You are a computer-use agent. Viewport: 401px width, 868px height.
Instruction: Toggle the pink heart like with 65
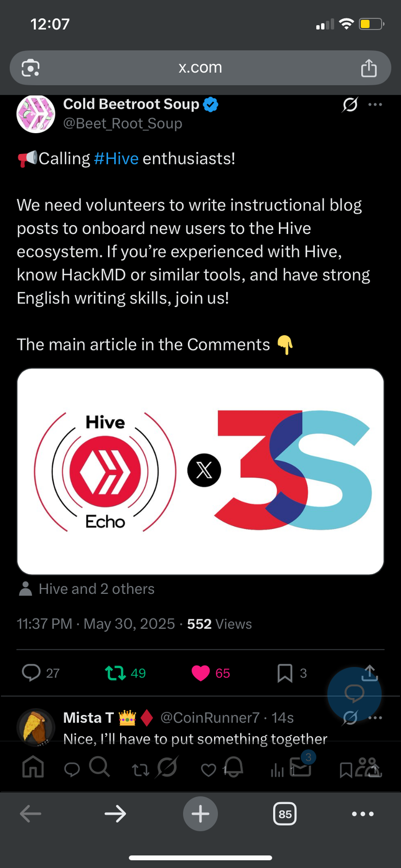200,673
